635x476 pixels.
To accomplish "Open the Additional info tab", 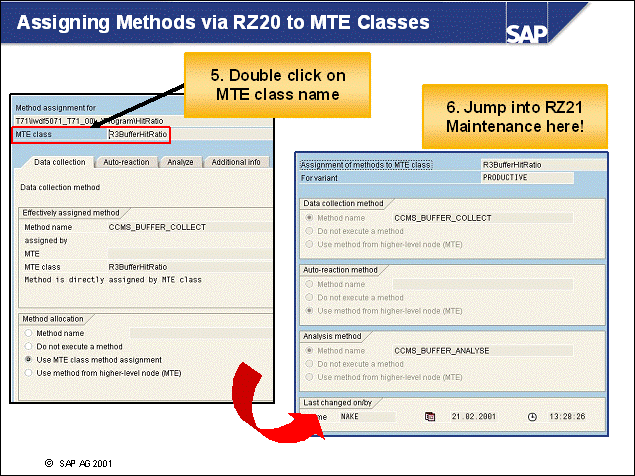I will click(x=235, y=162).
